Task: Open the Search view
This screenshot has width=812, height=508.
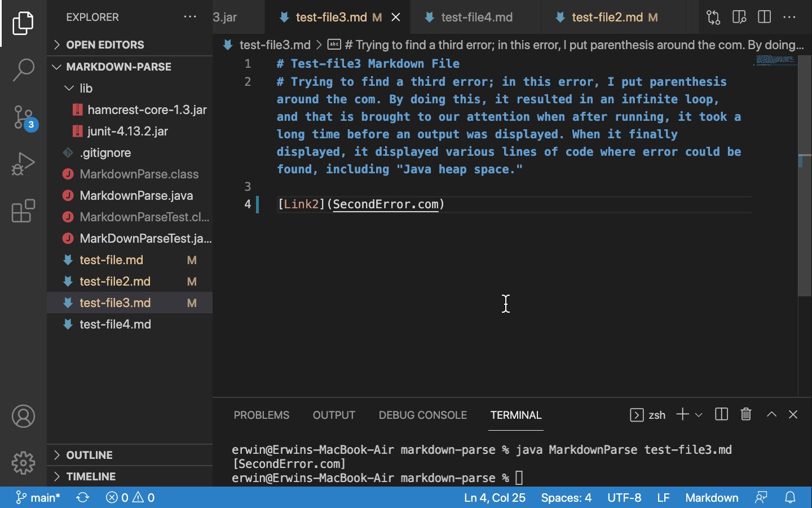Action: (x=23, y=70)
